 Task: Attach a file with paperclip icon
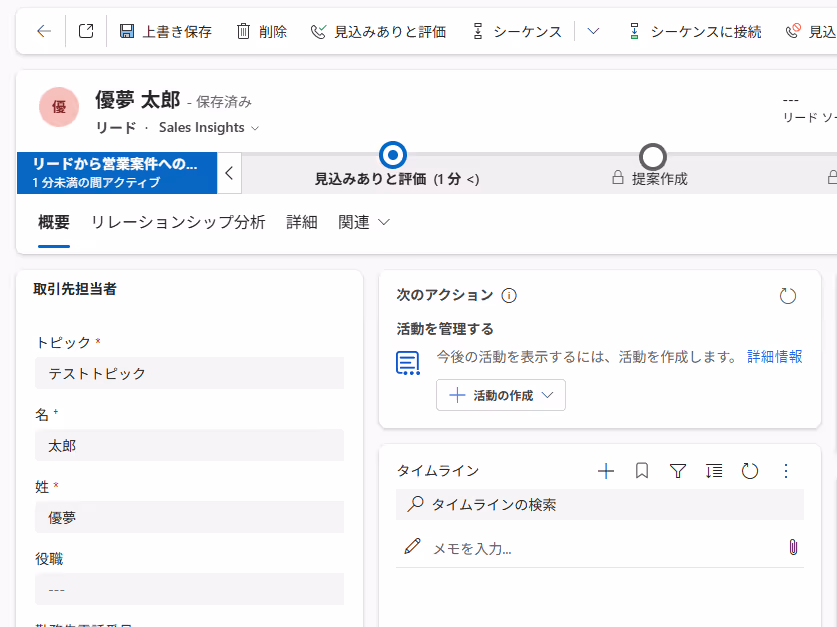(793, 547)
